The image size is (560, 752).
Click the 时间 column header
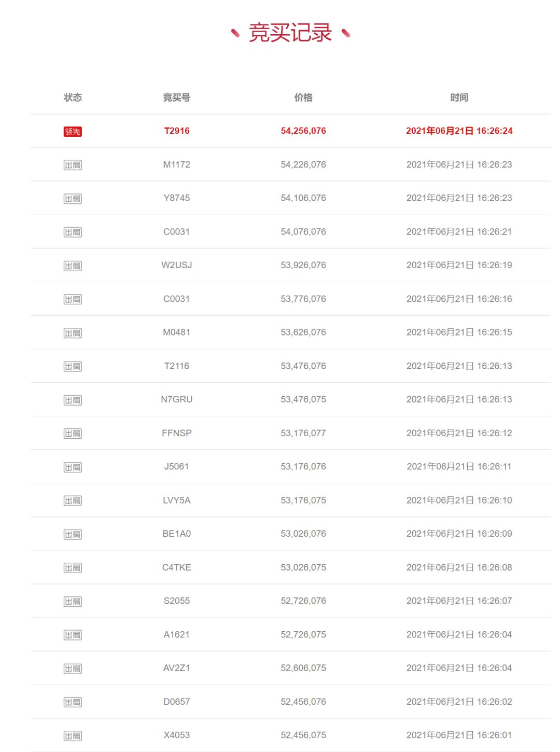pyautogui.click(x=459, y=98)
